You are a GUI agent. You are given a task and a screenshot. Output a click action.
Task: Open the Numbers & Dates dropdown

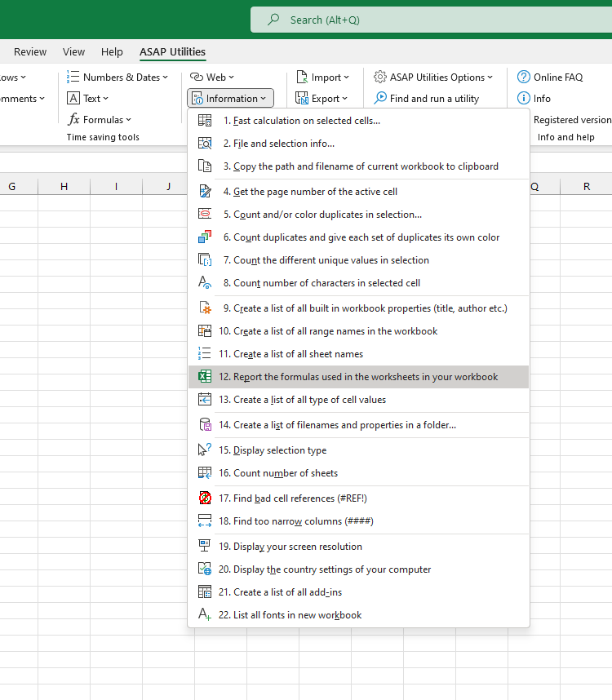tap(118, 78)
